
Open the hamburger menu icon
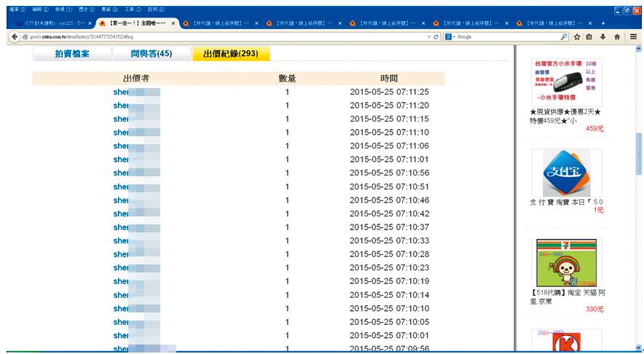634,36
